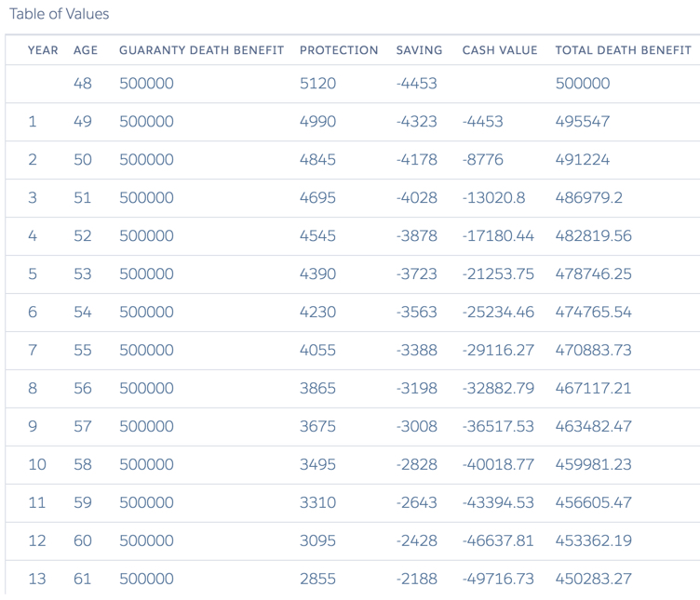Select protection value 3495

coord(317,465)
